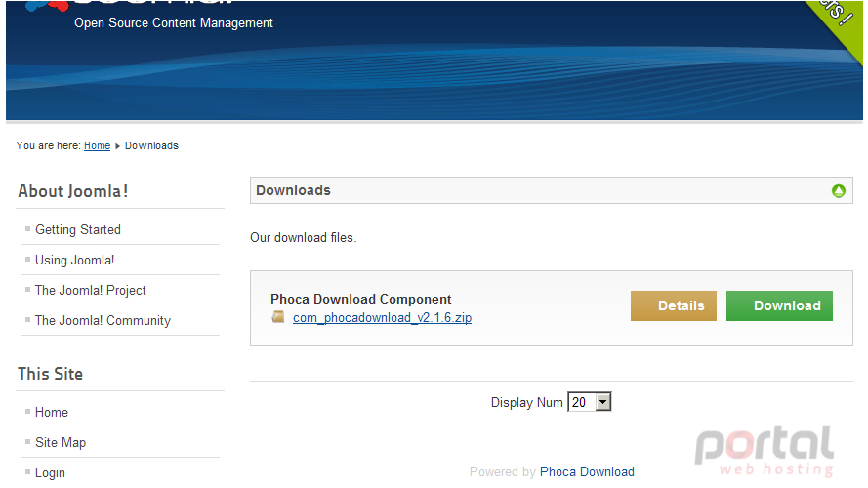Viewport: 868px width, 488px height.
Task: Open Site Map menu item
Action: tap(61, 443)
